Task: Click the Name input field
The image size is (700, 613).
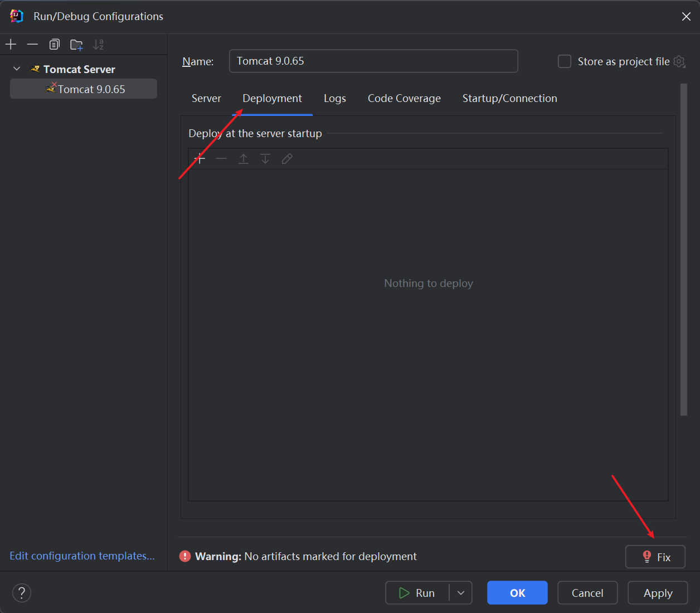Action: pyautogui.click(x=373, y=61)
